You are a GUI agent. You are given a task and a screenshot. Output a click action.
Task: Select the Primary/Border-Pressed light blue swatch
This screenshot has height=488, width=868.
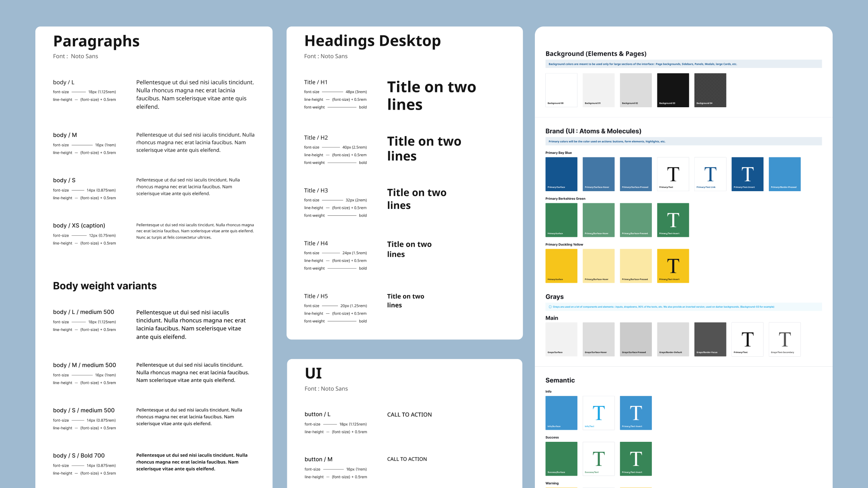coord(784,174)
